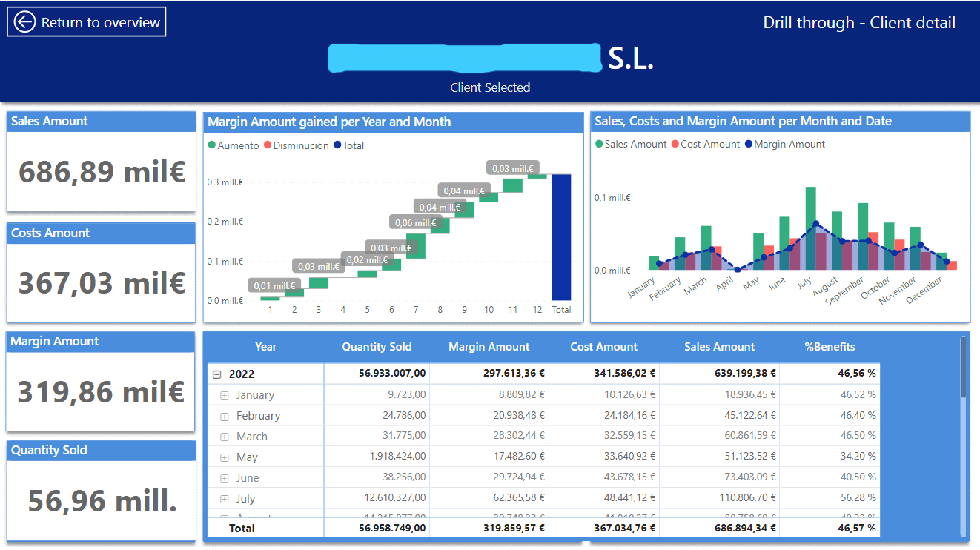Sort by Margin Amount column header
The width and height of the screenshot is (980, 550).
coord(489,347)
